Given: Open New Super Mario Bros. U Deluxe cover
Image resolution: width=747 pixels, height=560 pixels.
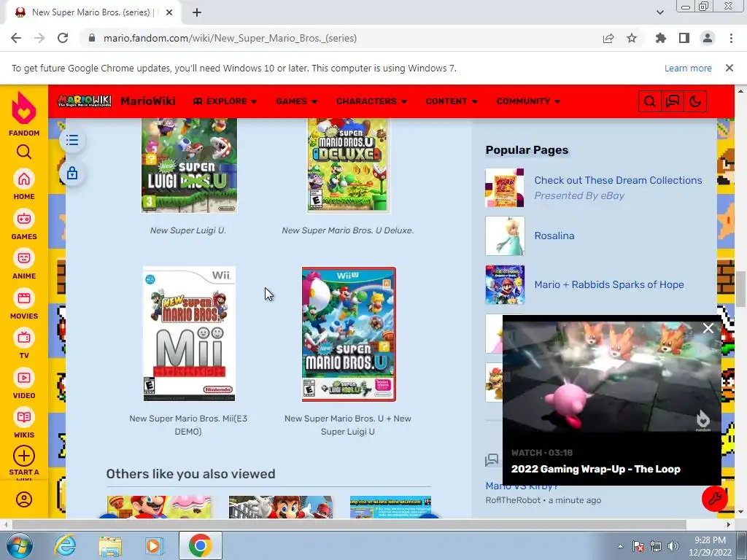Looking at the screenshot, I should [348, 166].
